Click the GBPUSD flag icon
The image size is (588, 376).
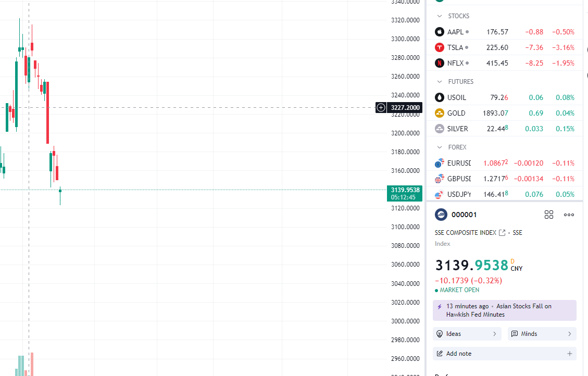pos(440,179)
